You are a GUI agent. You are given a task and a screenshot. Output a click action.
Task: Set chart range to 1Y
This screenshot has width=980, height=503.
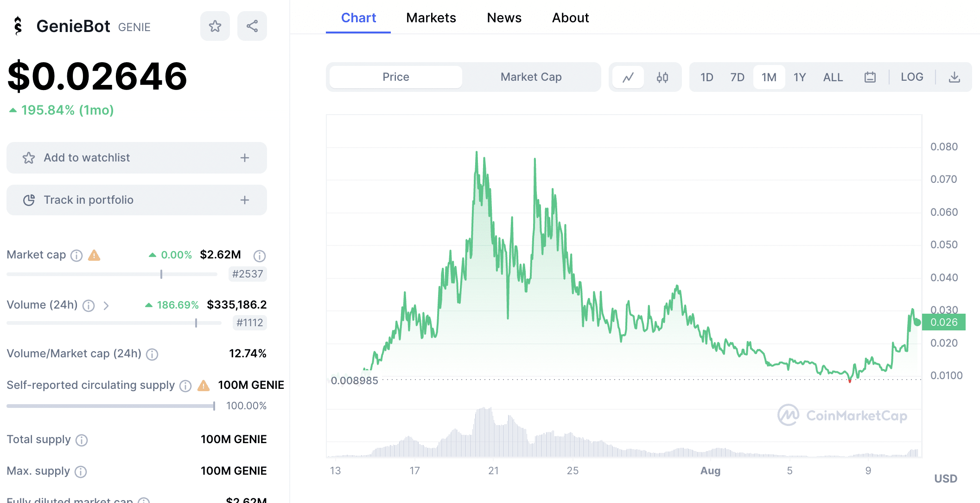(x=800, y=77)
